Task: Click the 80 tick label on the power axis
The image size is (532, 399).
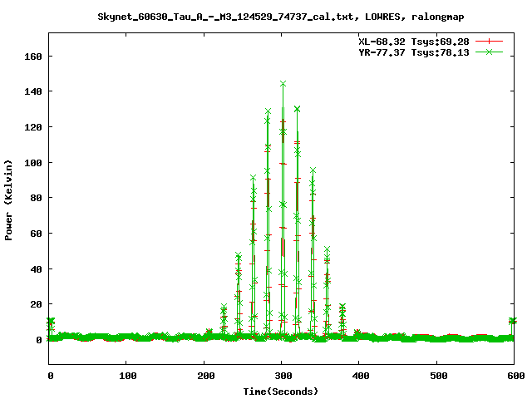Action: 37,198
